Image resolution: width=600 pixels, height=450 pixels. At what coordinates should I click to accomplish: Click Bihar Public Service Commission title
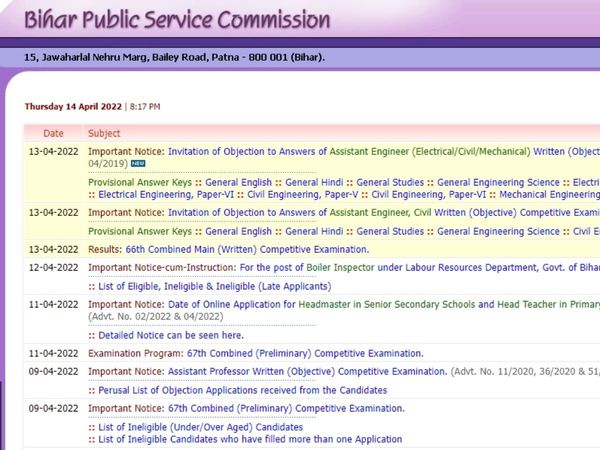pyautogui.click(x=177, y=20)
